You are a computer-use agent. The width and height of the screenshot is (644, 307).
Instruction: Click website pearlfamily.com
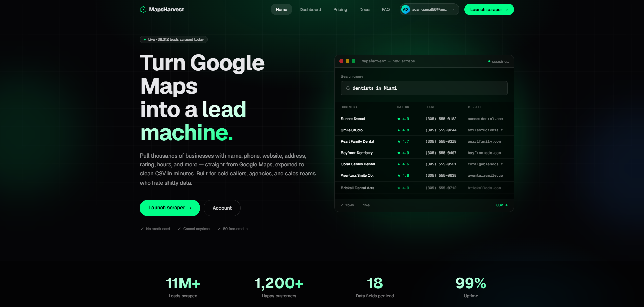(x=484, y=141)
